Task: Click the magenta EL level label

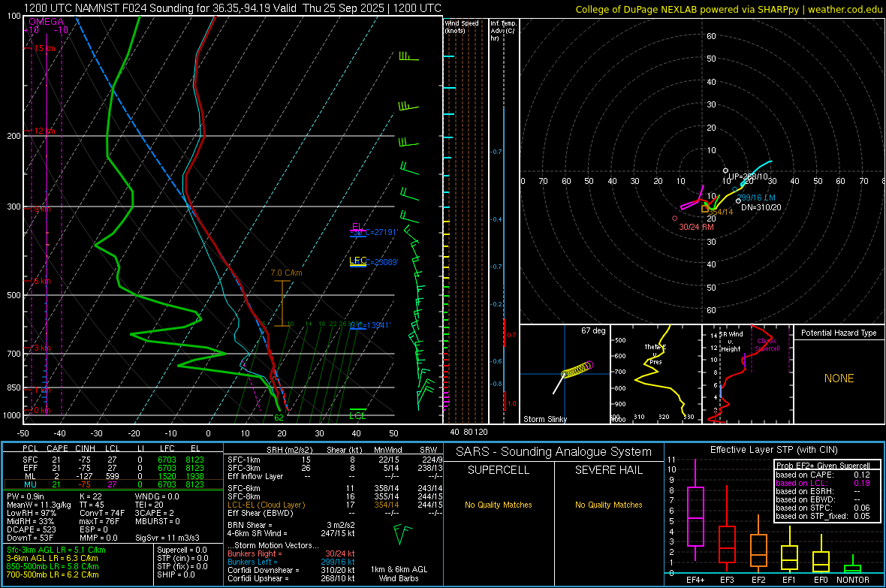Action: tap(357, 227)
